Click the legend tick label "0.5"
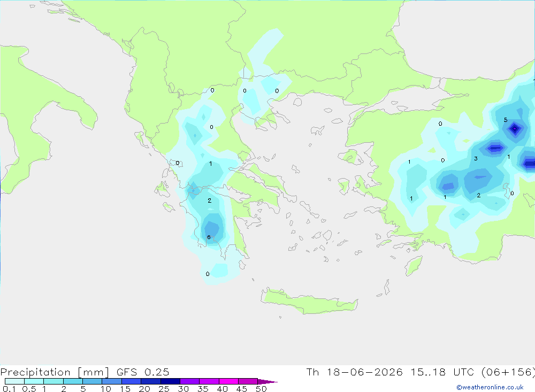The image size is (535, 392). point(29,389)
